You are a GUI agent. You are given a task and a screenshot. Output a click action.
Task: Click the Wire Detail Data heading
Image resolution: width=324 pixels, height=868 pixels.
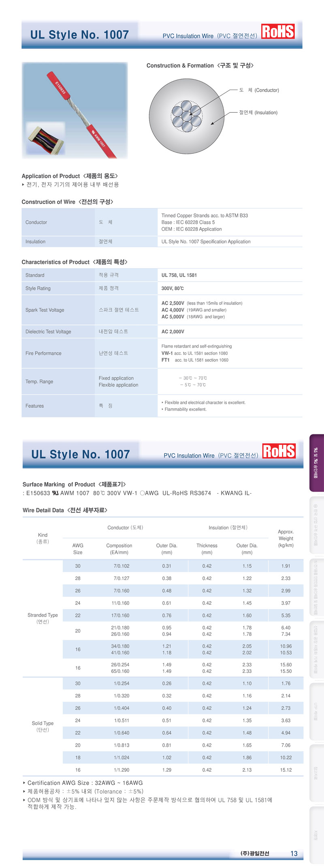click(65, 510)
